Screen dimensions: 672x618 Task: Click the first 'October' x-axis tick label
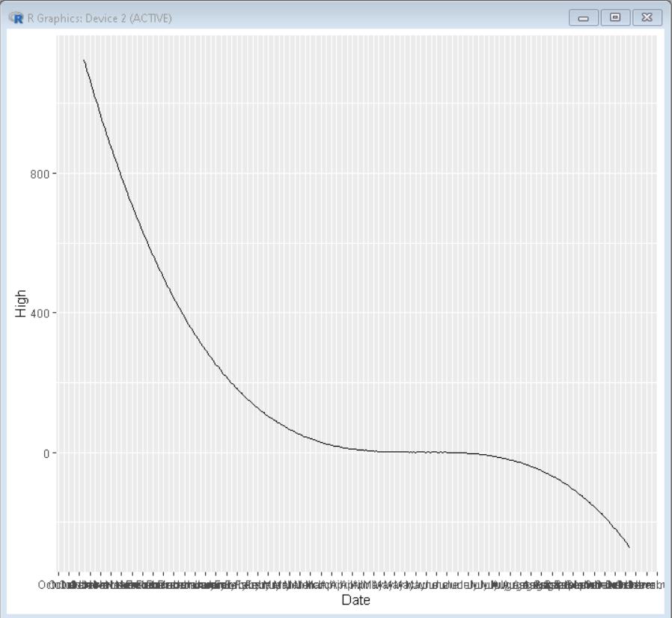(46, 585)
